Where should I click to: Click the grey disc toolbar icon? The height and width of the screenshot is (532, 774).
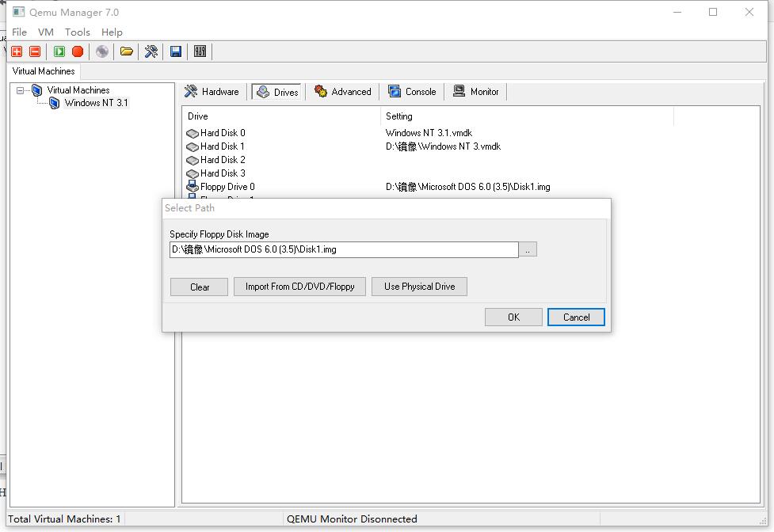click(102, 51)
